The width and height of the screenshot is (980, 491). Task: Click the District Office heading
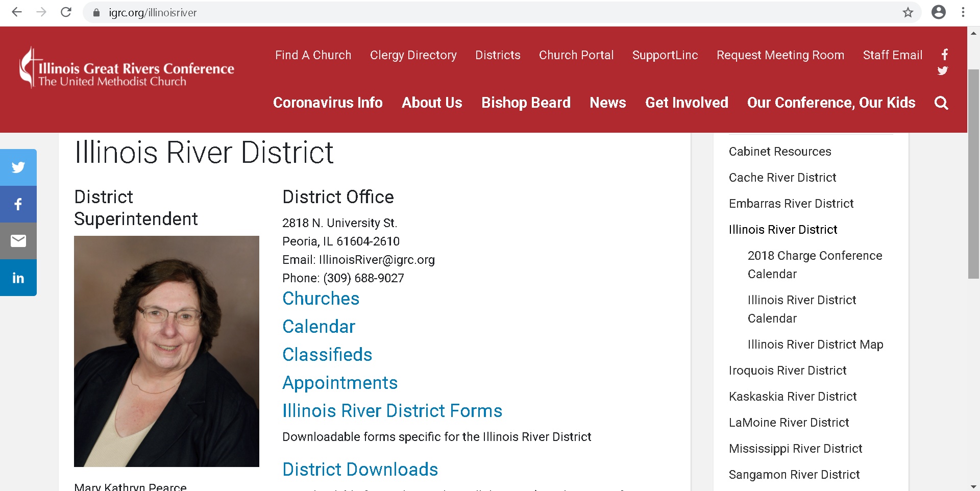pos(338,197)
